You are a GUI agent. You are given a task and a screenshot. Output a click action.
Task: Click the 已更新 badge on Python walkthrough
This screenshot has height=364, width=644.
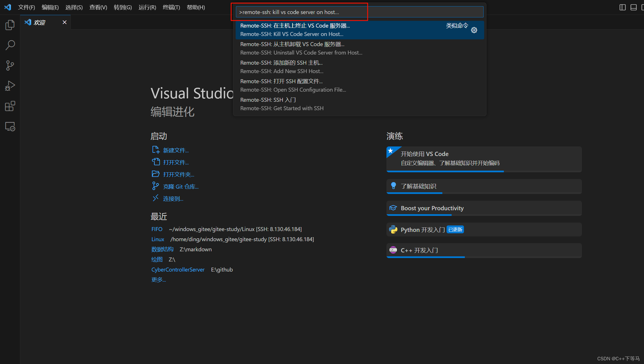tap(455, 230)
